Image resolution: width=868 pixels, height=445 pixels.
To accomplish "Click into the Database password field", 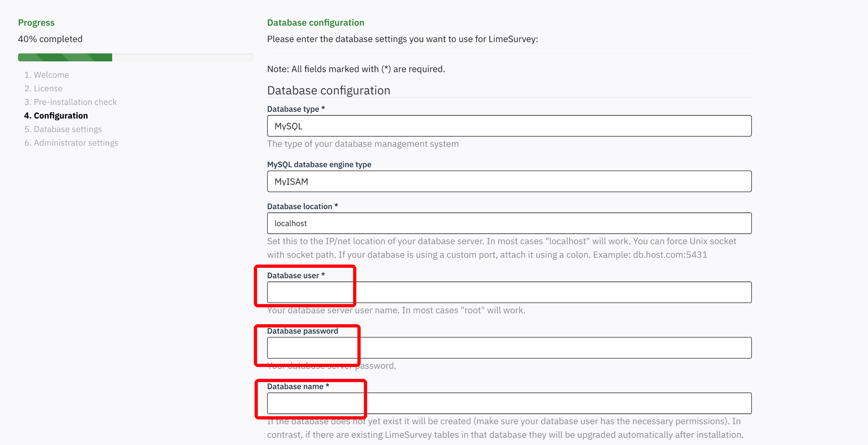I will [x=509, y=348].
